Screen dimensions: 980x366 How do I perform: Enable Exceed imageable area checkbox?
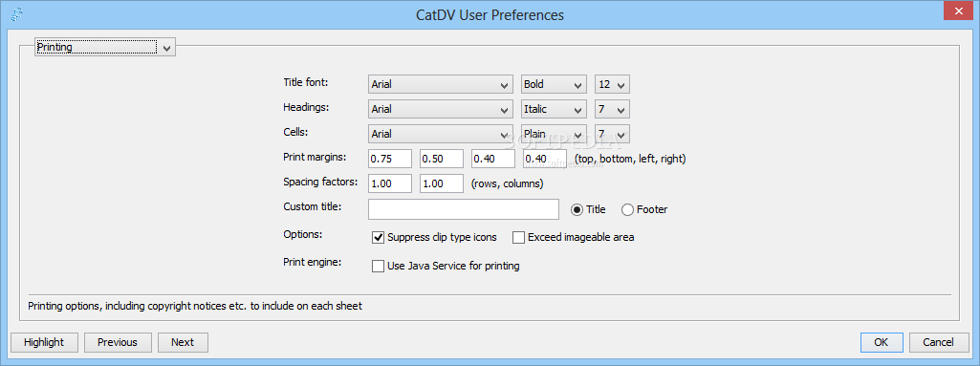point(518,237)
